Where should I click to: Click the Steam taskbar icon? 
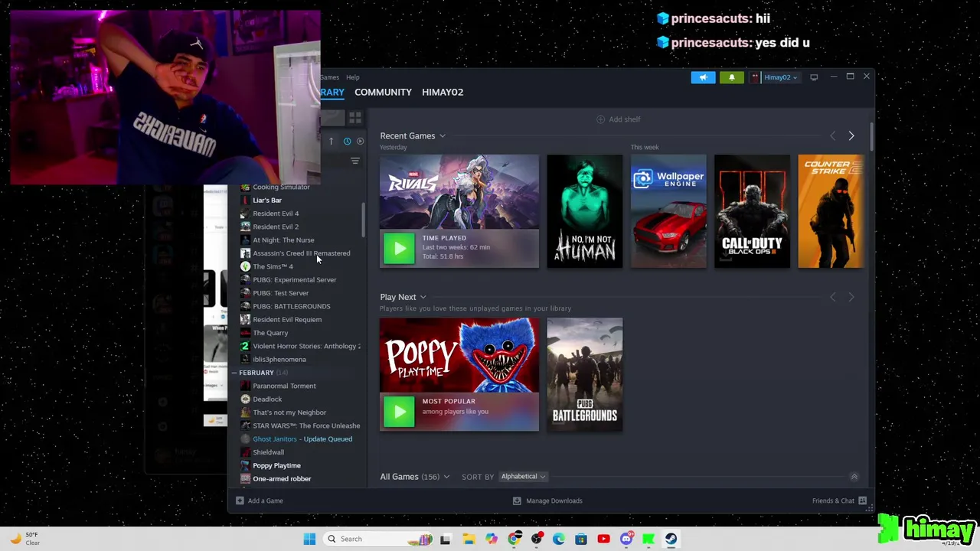(671, 539)
